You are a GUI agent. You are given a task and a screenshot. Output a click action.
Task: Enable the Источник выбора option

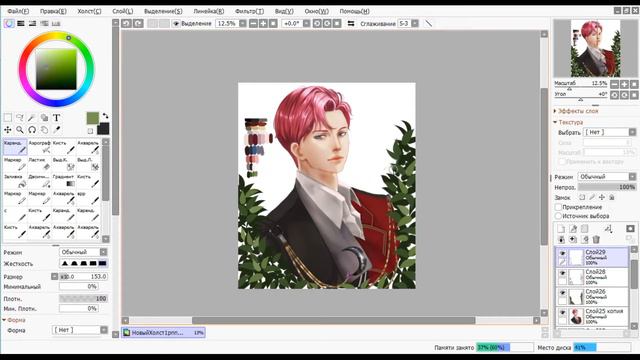[x=558, y=216]
